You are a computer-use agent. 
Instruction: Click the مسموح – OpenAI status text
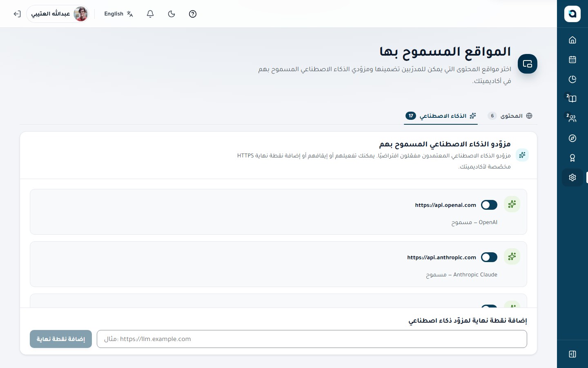click(474, 222)
